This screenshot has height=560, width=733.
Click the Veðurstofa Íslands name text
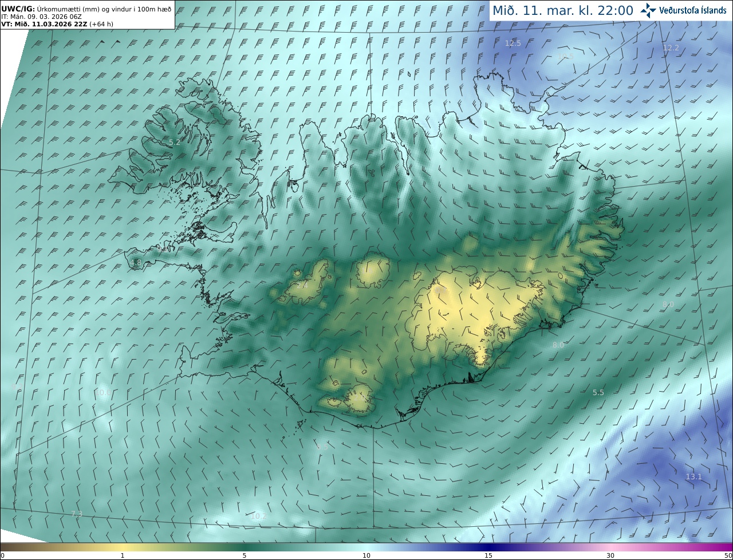pyautogui.click(x=693, y=10)
